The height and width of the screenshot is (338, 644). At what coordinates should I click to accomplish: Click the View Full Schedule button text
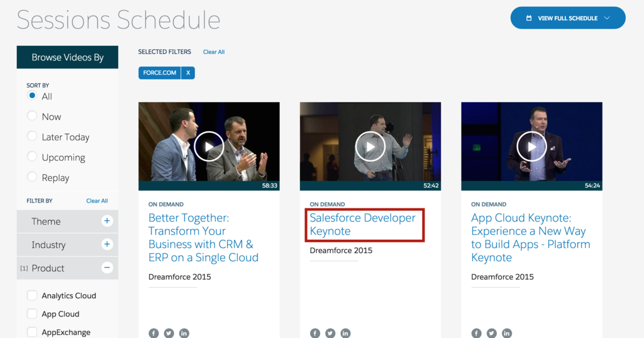point(568,18)
